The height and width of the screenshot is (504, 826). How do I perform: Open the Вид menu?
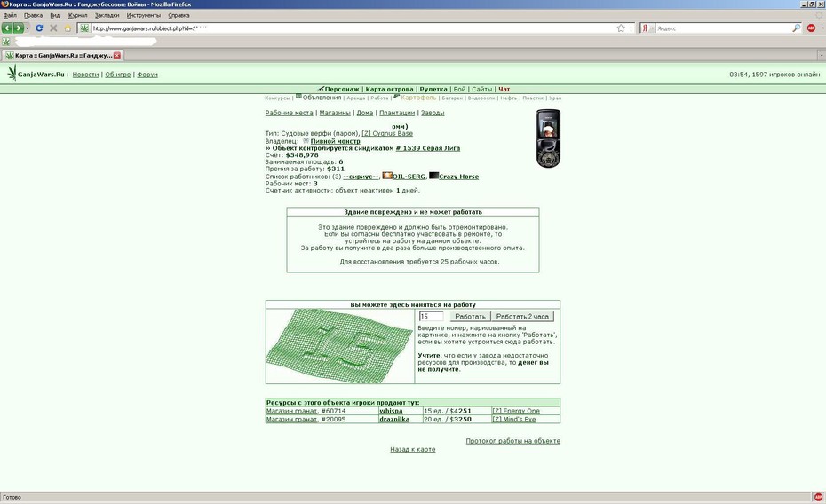55,15
